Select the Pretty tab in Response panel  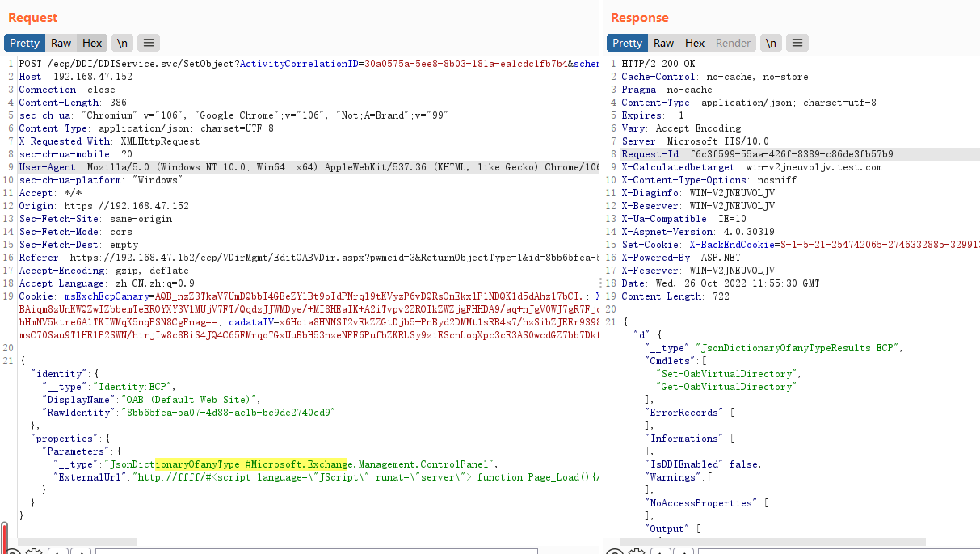[627, 43]
